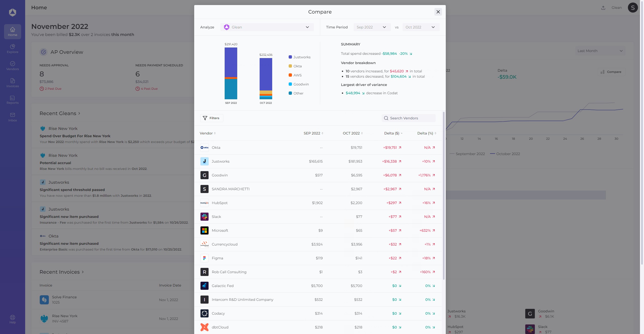Viewport: 644px width, 334px height.
Task: Click the OCT 2022 stacked bar
Action: pyautogui.click(x=266, y=79)
